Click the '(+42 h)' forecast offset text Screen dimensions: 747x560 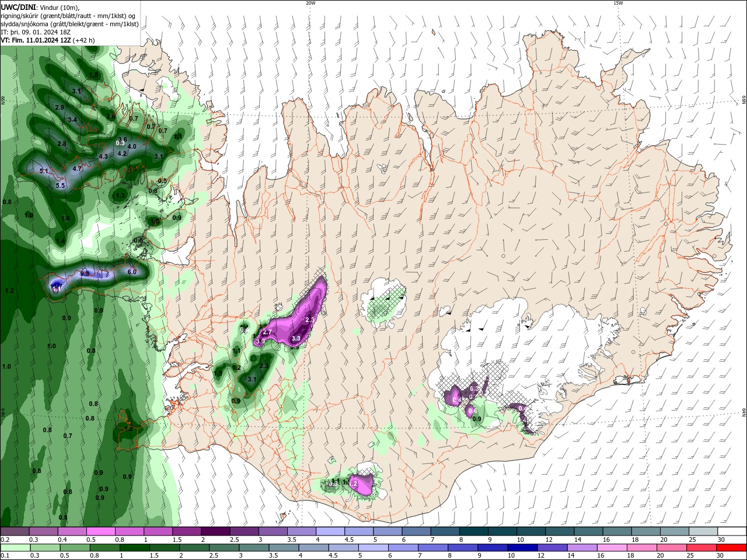[x=84, y=40]
